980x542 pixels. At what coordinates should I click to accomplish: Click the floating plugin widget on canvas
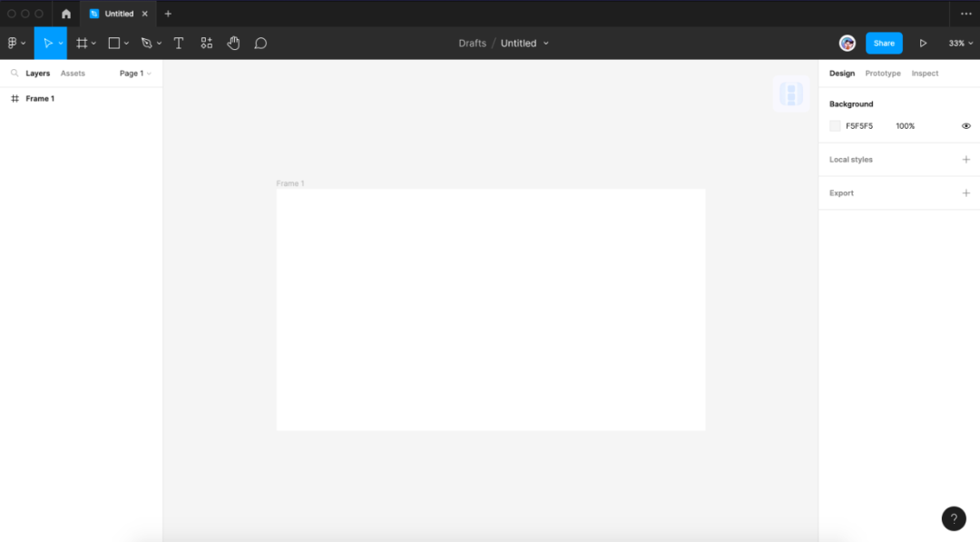[791, 94]
